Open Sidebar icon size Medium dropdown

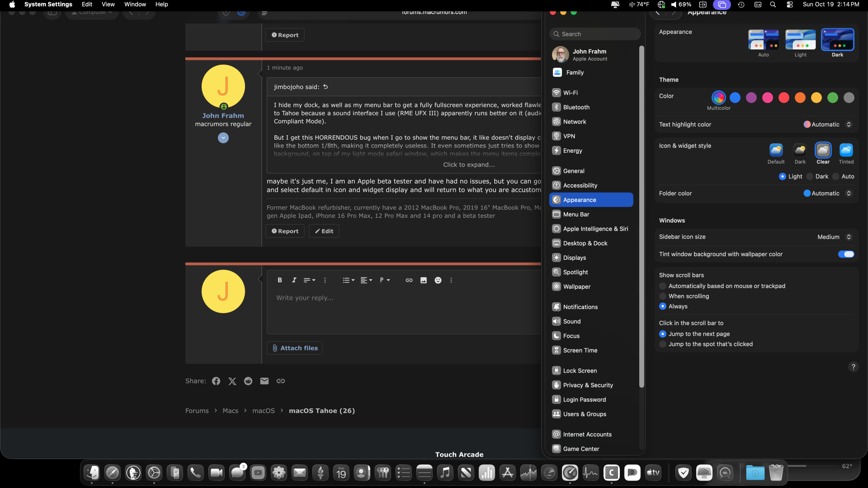834,237
